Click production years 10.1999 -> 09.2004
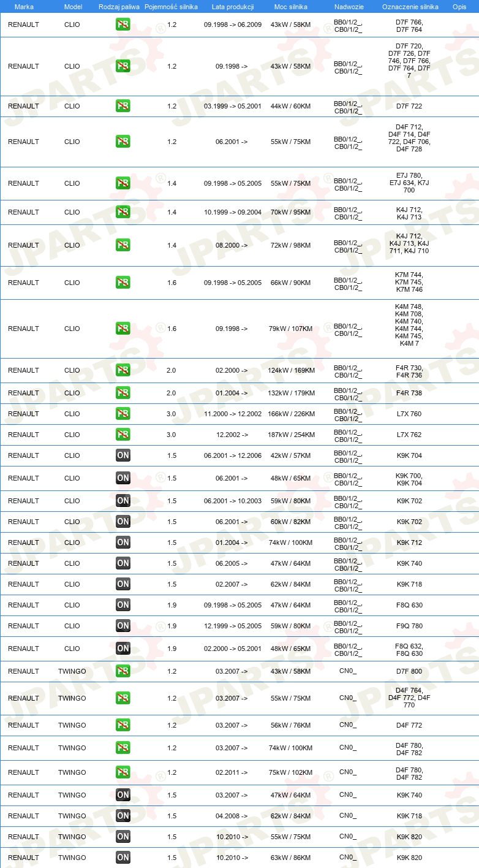Screen dimensions: 479x868 pyautogui.click(x=233, y=212)
